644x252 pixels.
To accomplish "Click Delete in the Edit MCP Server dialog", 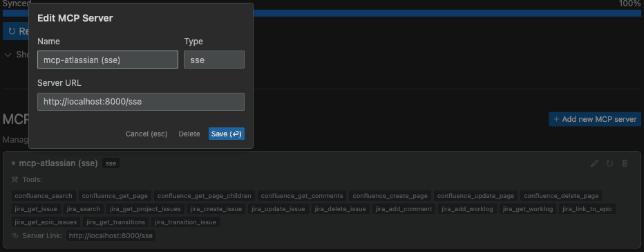I will pyautogui.click(x=189, y=134).
